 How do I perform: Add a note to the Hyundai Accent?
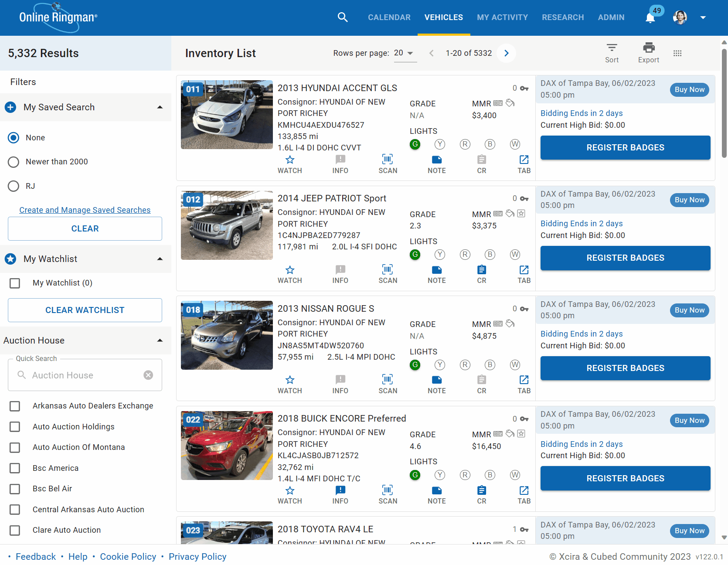click(436, 164)
